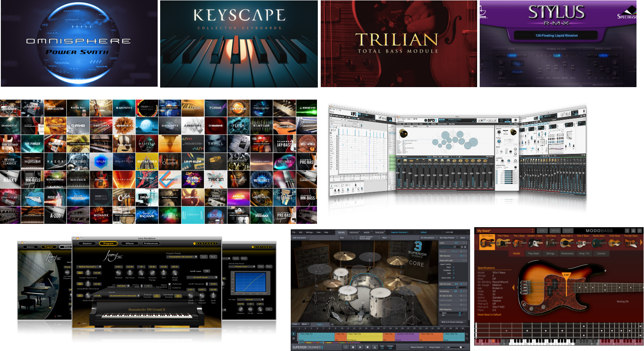Viewport: 644px width, 351px height.
Task: Open the FM8 product tile
Action: 78,125
